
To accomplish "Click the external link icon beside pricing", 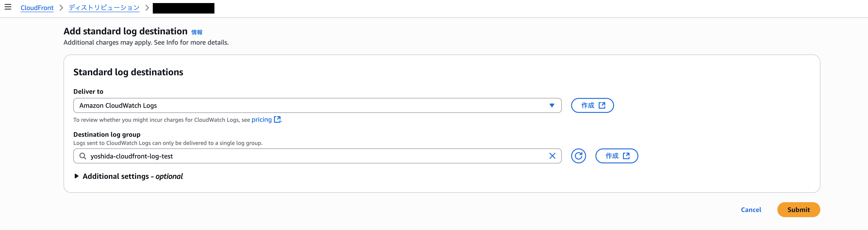I will point(277,120).
